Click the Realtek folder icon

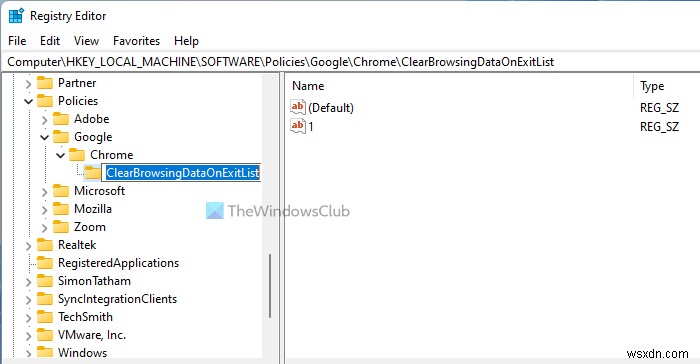[45, 245]
